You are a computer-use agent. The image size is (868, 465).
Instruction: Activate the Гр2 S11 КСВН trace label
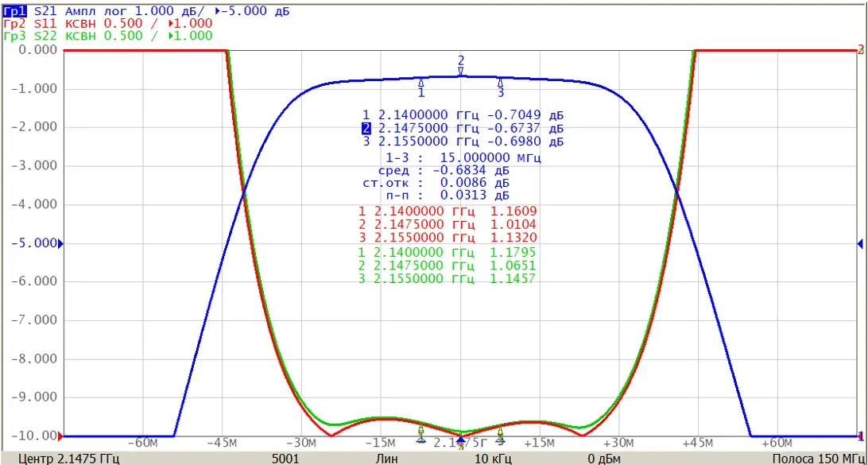pyautogui.click(x=108, y=23)
